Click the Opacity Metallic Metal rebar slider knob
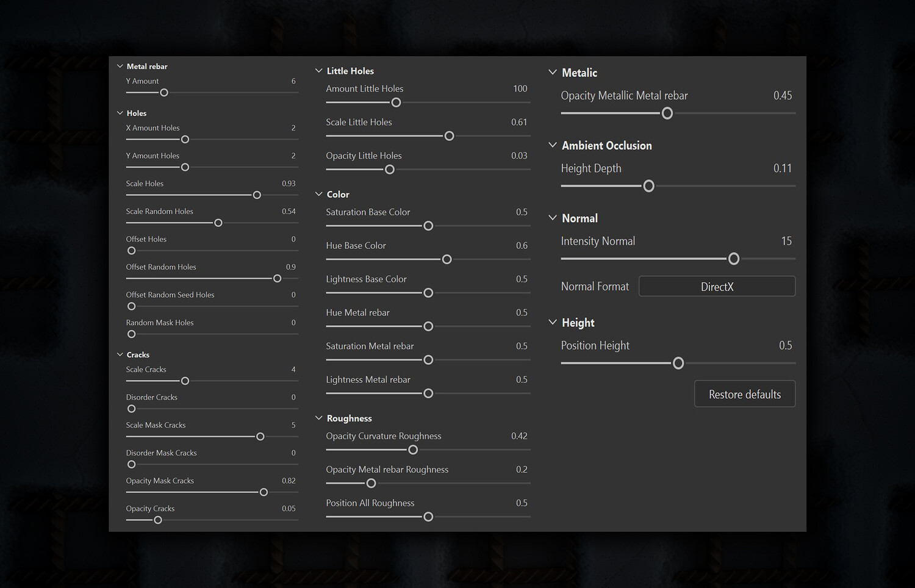 pos(667,113)
